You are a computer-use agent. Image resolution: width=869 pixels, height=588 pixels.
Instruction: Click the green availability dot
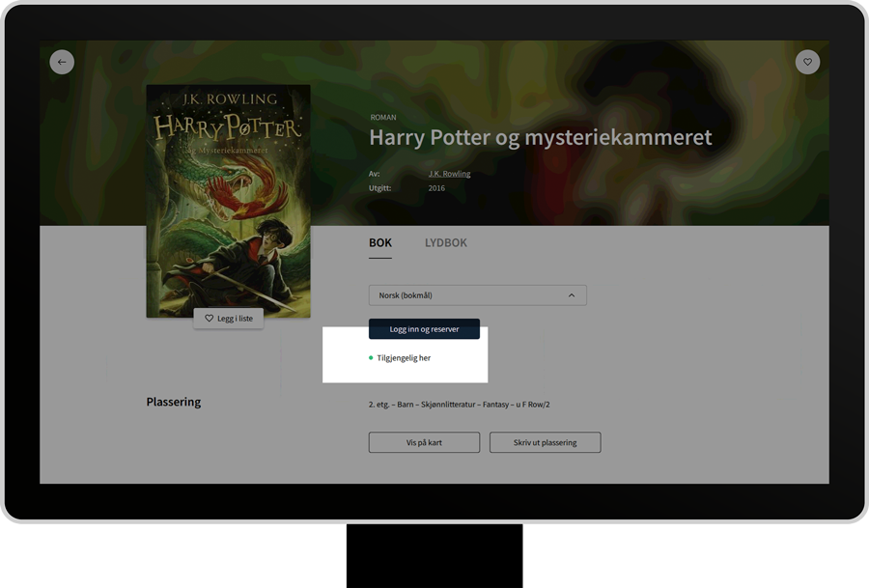point(371,358)
